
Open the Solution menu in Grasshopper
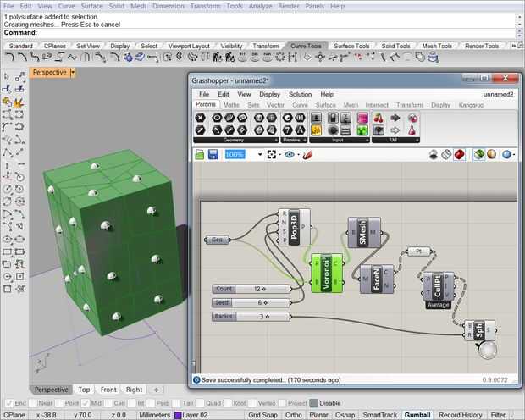(x=300, y=94)
